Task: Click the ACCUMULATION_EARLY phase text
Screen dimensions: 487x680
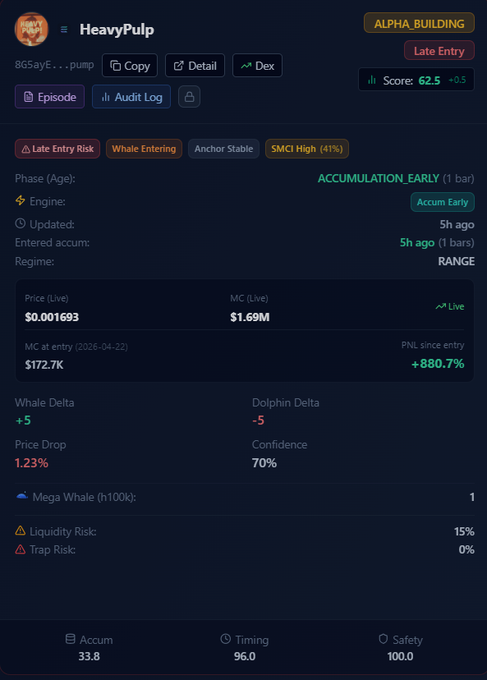Action: (x=378, y=178)
